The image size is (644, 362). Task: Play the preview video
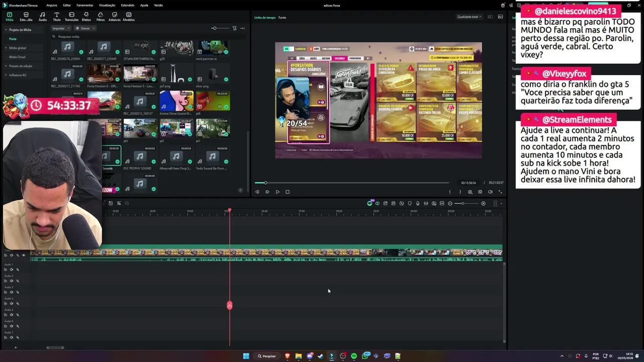click(277, 192)
